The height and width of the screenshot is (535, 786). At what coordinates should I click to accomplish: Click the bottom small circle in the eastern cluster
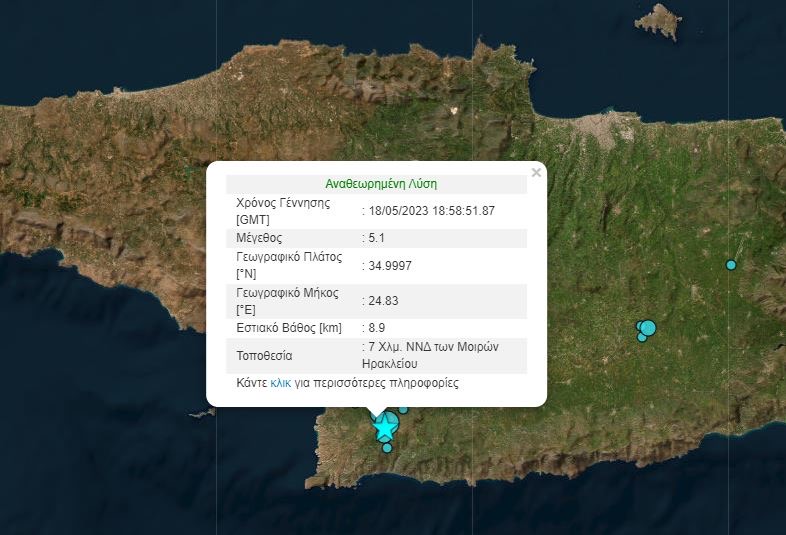pyautogui.click(x=642, y=338)
